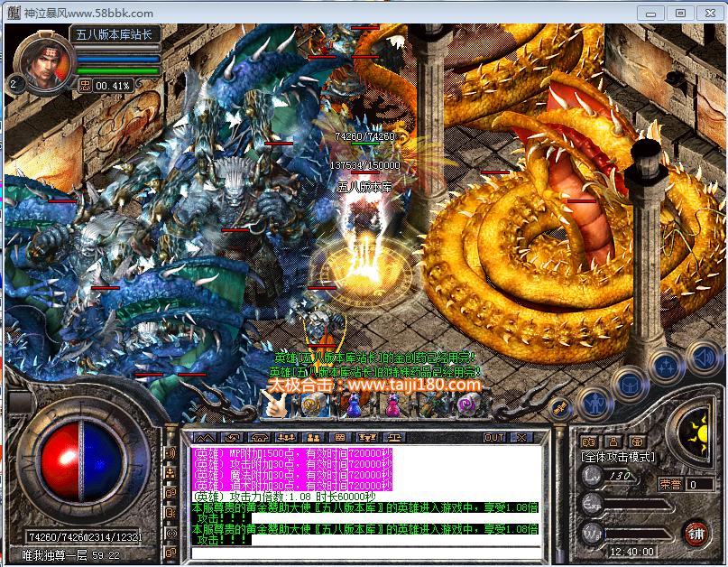The width and height of the screenshot is (728, 567).
Task: Click the window title 神泣暴风www.58bbk.com
Action: point(88,13)
